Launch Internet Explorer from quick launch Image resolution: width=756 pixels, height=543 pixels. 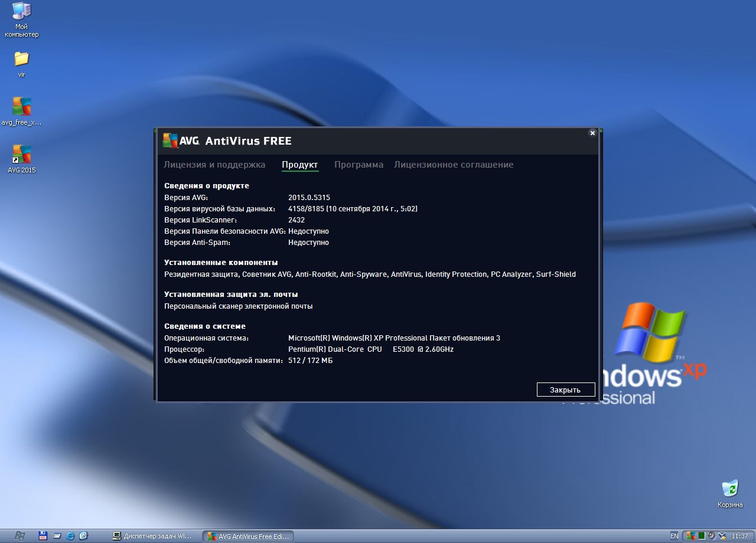click(x=70, y=536)
